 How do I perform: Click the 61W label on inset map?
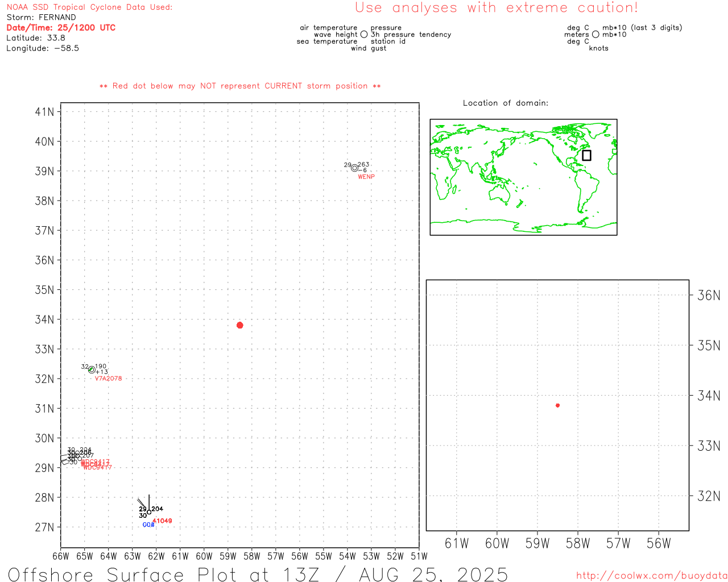click(x=456, y=544)
